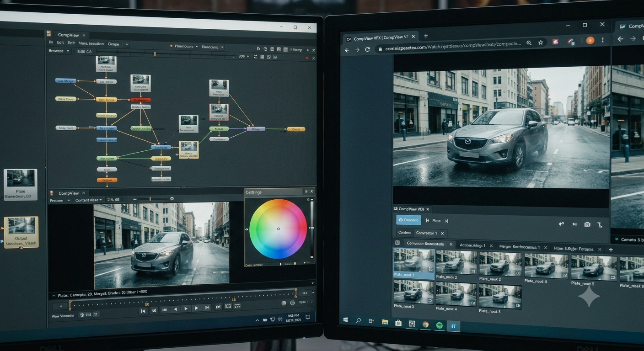Click the forward play button in transport
This screenshot has height=351, width=644.
point(186,309)
